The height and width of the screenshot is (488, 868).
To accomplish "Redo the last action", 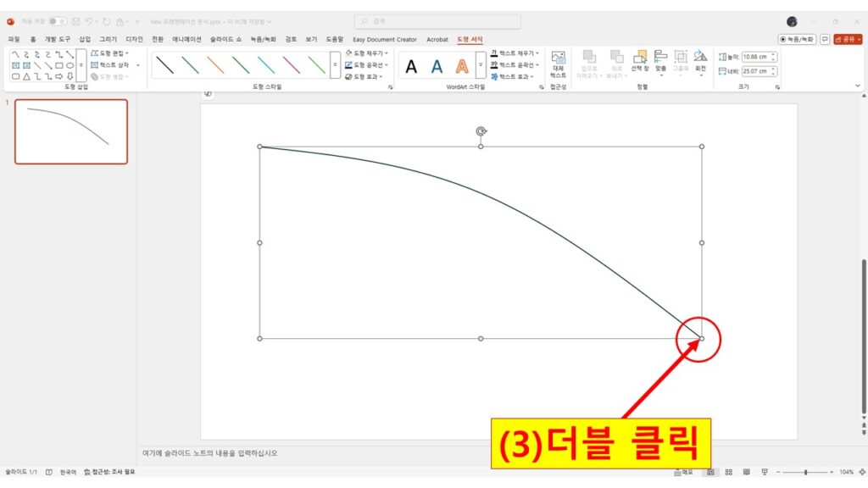I will pos(106,21).
